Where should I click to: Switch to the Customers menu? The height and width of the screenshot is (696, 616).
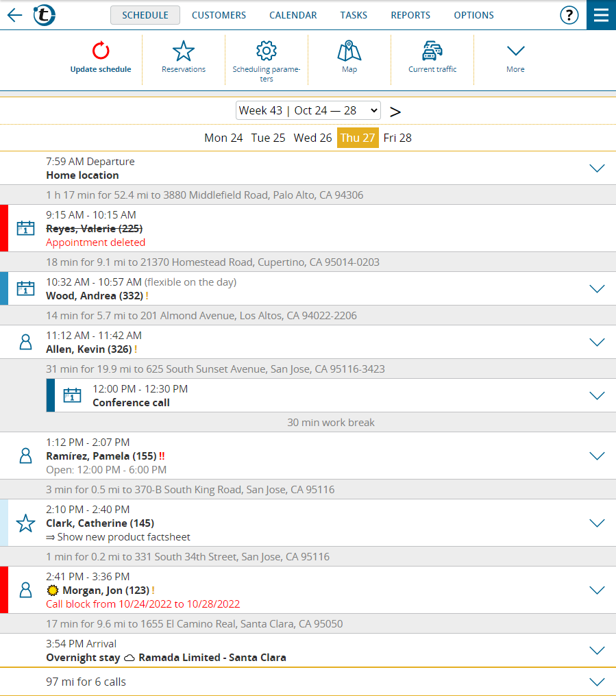(219, 15)
